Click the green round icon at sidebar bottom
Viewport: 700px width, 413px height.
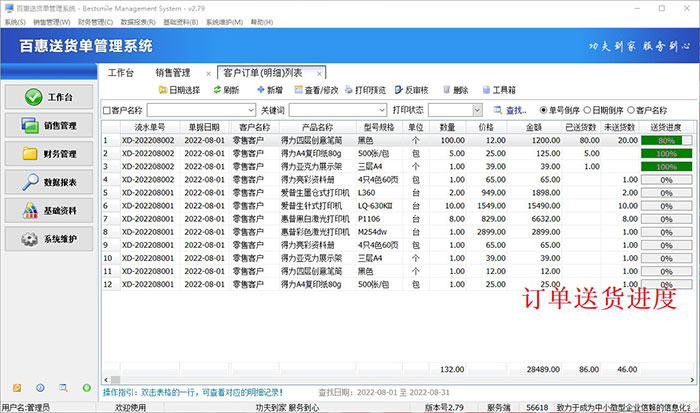pyautogui.click(x=87, y=388)
